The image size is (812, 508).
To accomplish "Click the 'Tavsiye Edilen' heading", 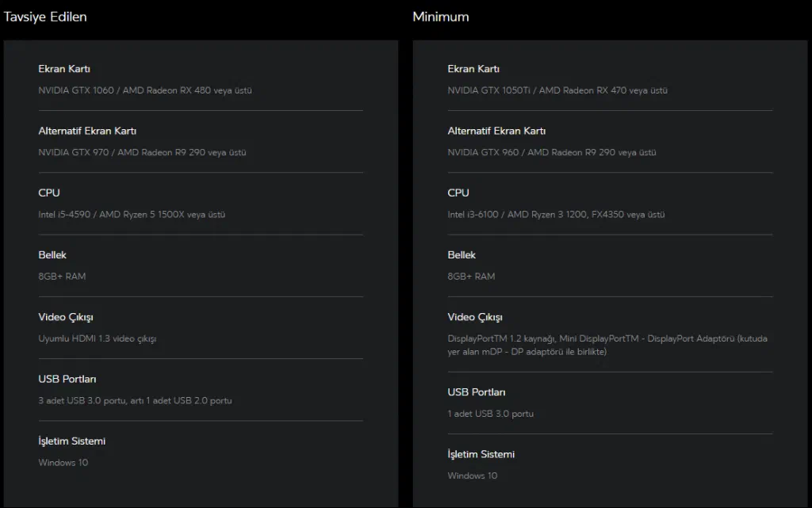I will tap(45, 17).
